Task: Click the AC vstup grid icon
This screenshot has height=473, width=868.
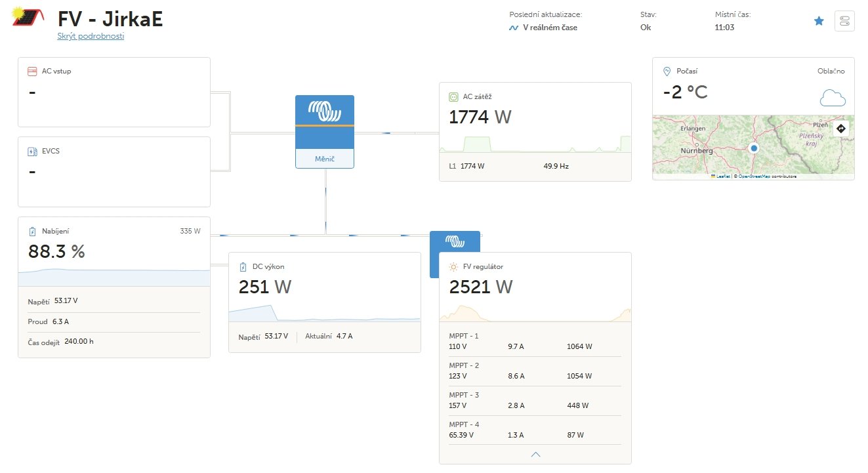Action: pyautogui.click(x=31, y=71)
